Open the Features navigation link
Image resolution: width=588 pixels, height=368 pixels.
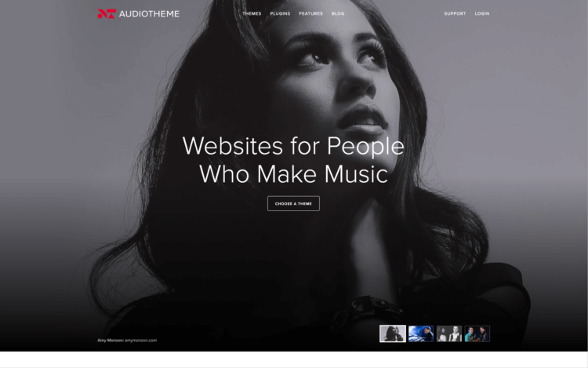point(311,13)
